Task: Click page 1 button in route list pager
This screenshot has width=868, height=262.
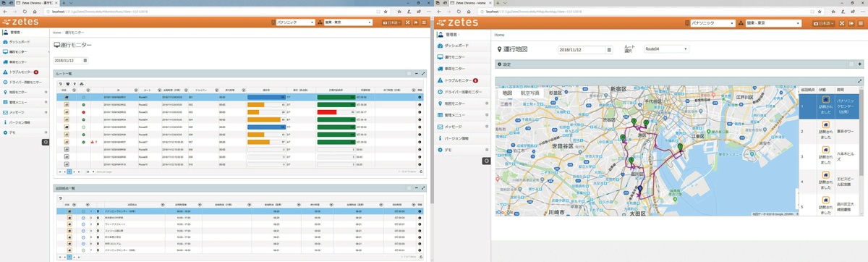Action: click(69, 172)
